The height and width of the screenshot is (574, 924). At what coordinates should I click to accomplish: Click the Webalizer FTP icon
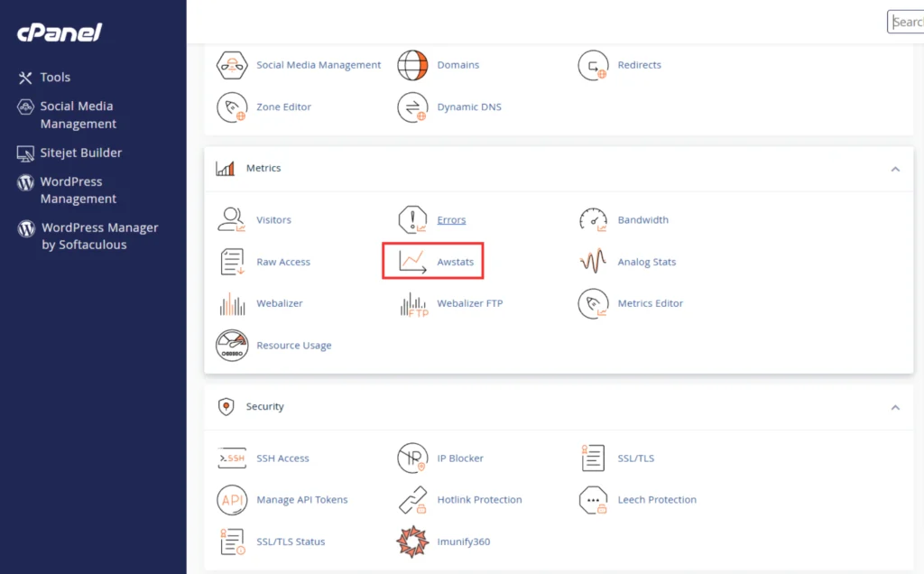(x=413, y=304)
